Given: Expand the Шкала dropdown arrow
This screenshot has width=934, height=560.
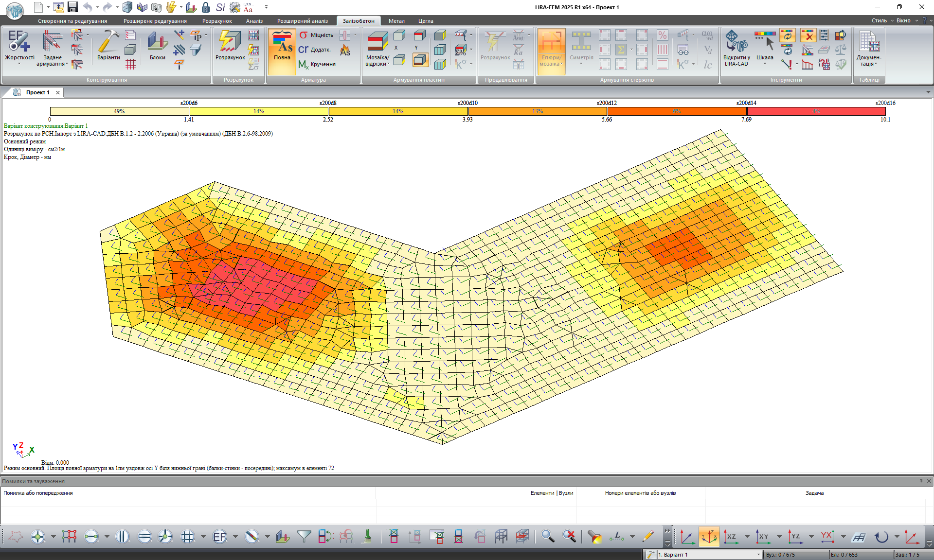Looking at the screenshot, I should [765, 64].
